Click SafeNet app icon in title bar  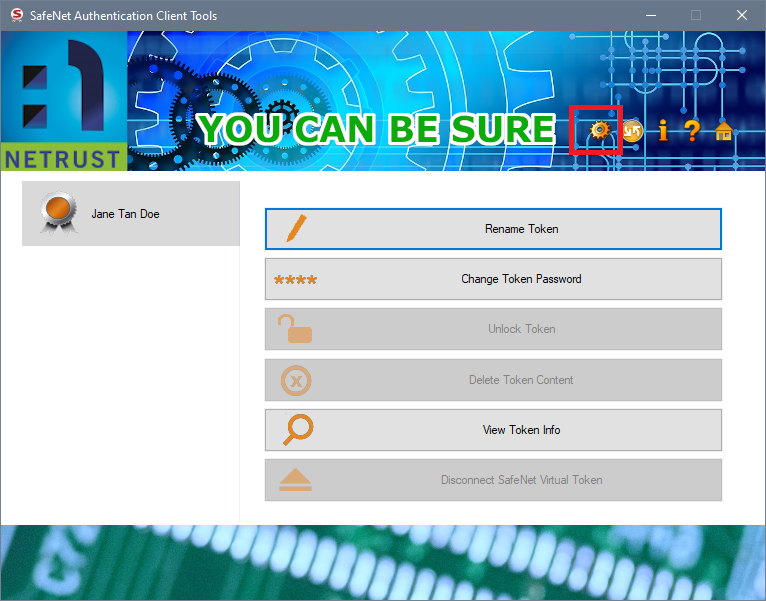[17, 15]
